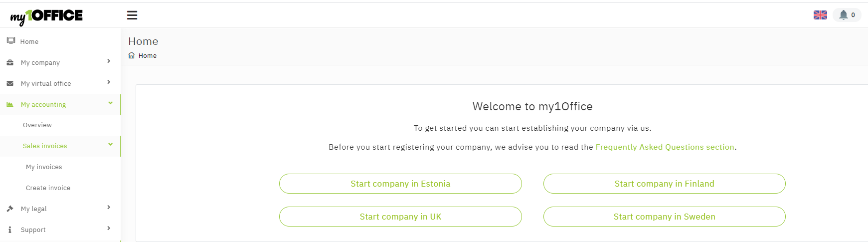
Task: Click the my1Office logo
Action: [46, 16]
